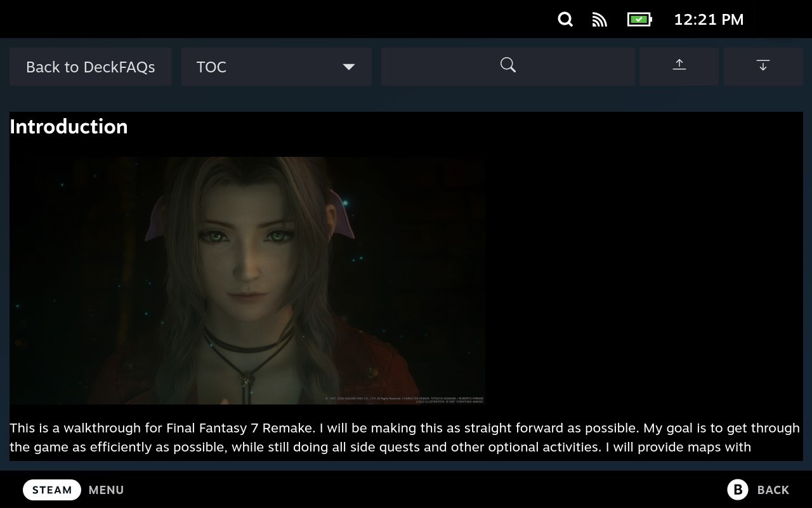Click the wireless network status icon
Screen dimensions: 812x508
tap(599, 20)
